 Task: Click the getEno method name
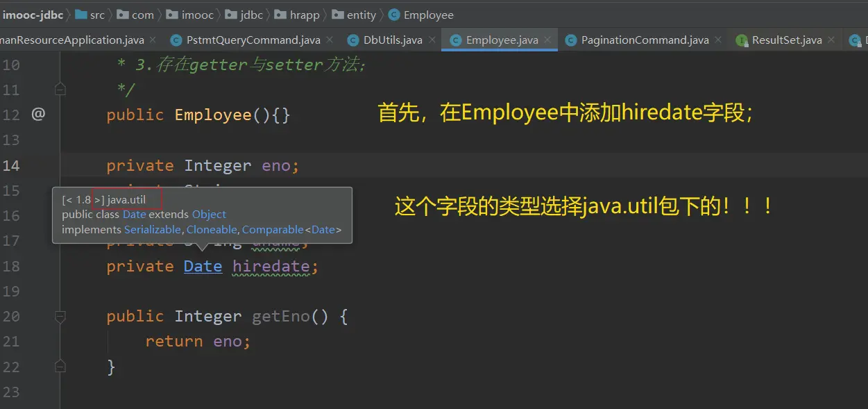pos(281,317)
